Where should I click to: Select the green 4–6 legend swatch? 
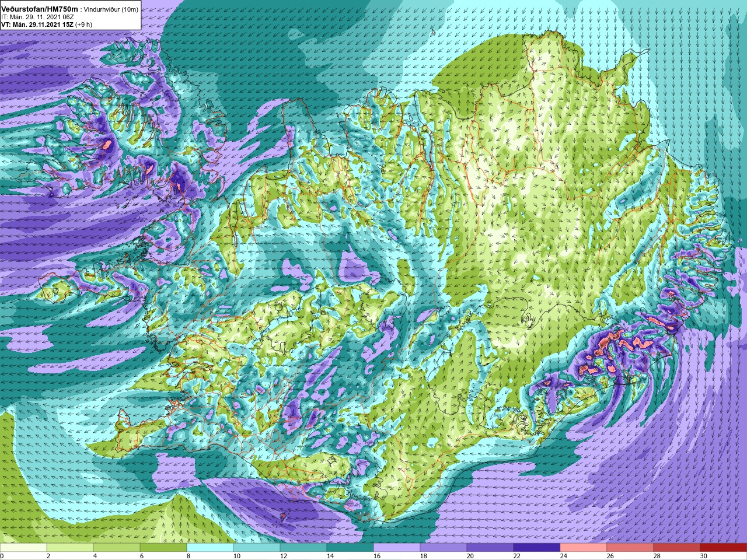pyautogui.click(x=117, y=548)
